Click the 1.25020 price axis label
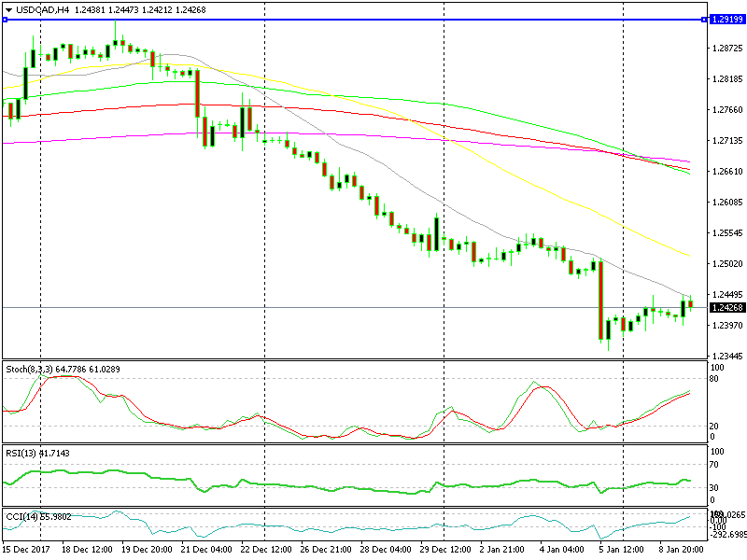Screen dimensions: 747x560 click(727, 264)
